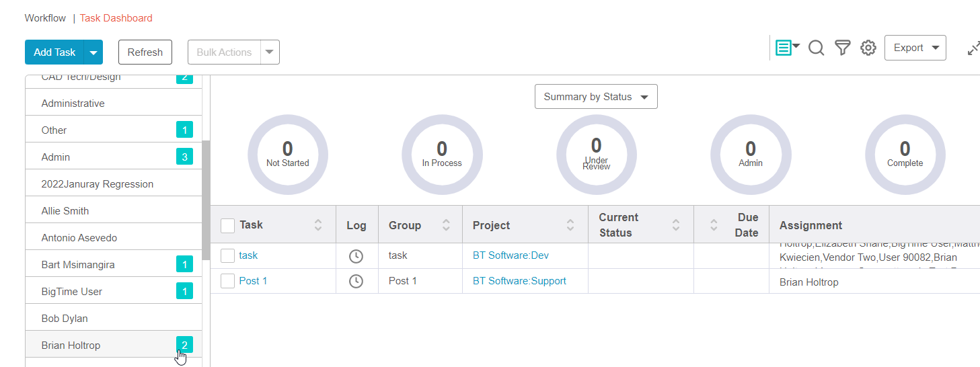This screenshot has height=367, width=980.
Task: Open the log clock icon for Post 1
Action: coord(356,282)
